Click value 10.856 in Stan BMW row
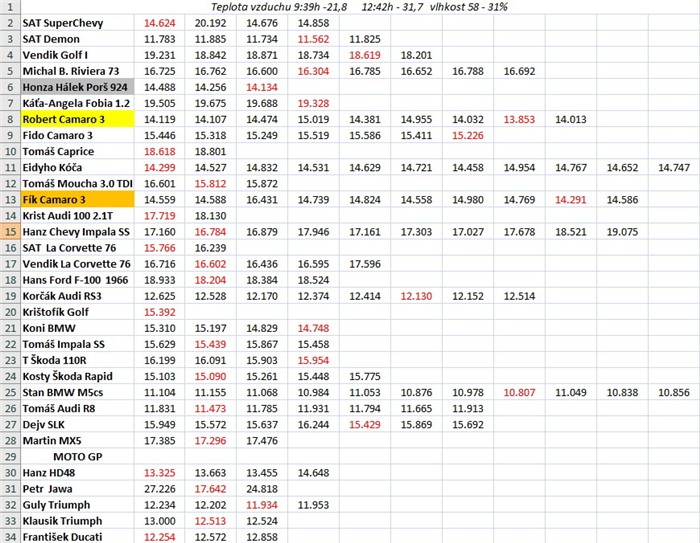 tap(674, 393)
